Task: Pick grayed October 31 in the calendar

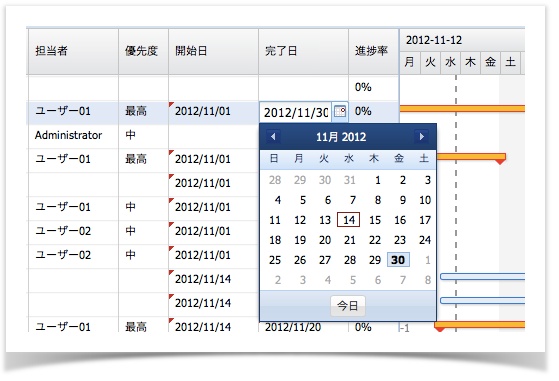Action: click(x=350, y=180)
